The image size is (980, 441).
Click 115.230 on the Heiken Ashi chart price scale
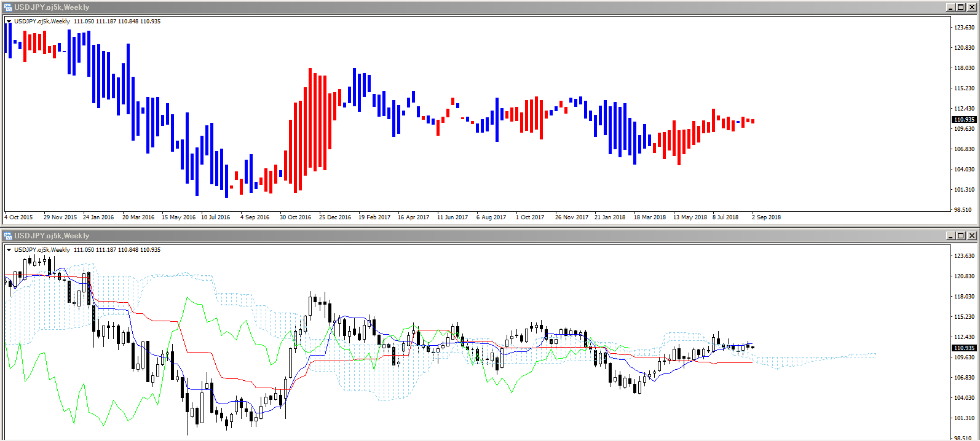pyautogui.click(x=964, y=88)
